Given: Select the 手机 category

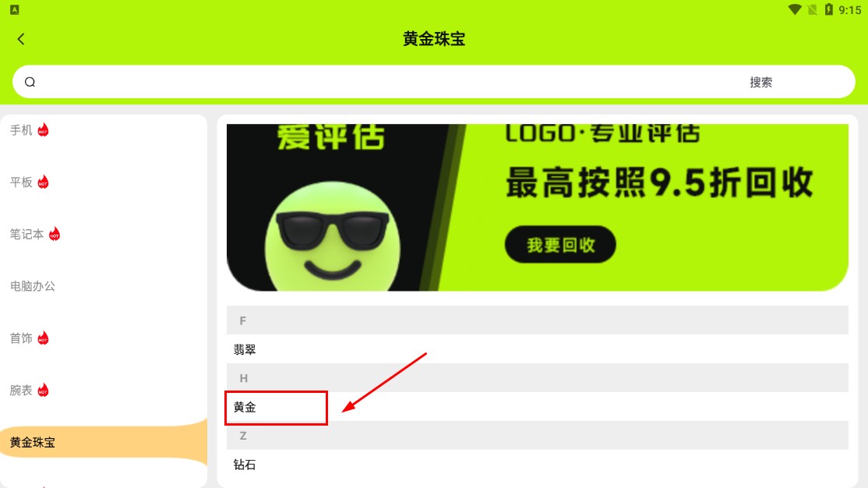Looking at the screenshot, I should [x=21, y=130].
